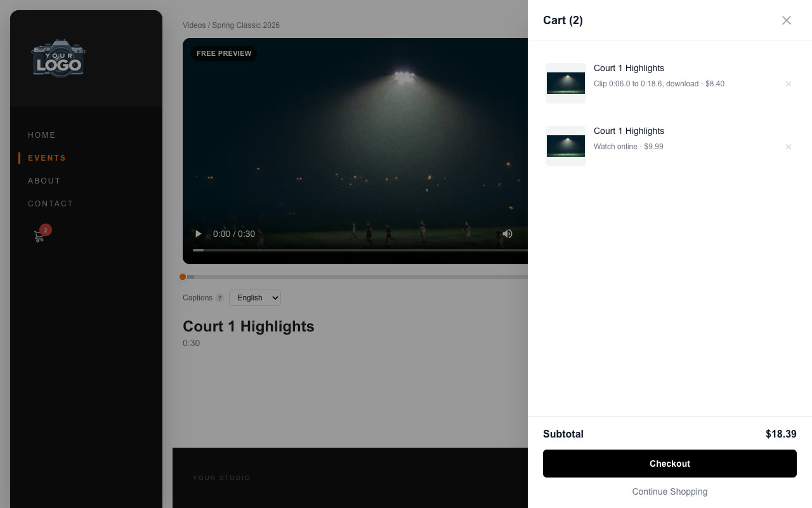Image resolution: width=812 pixels, height=508 pixels.
Task: Click the Your Logo camera image
Action: coord(58,58)
